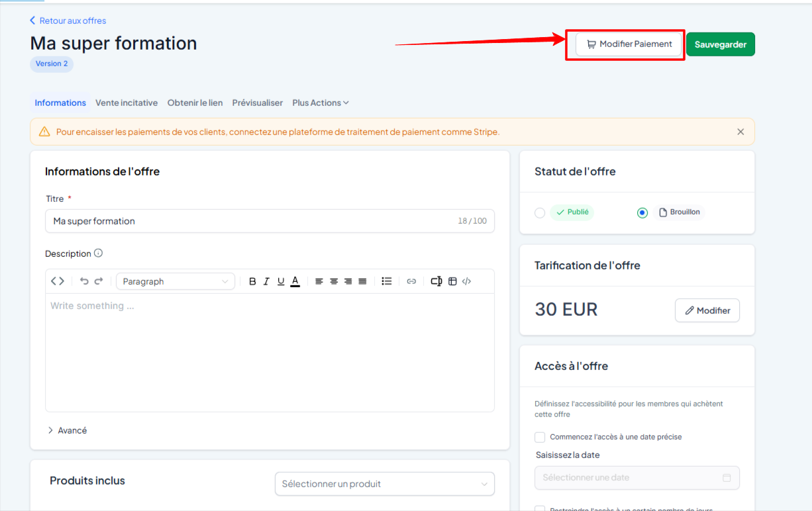The width and height of the screenshot is (812, 511).
Task: Toggle source code view icon in editor
Action: point(58,281)
